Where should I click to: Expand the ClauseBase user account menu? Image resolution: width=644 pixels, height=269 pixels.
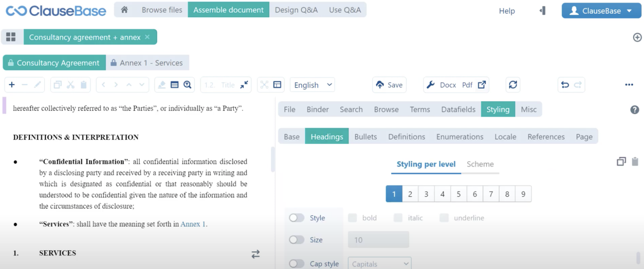(601, 11)
